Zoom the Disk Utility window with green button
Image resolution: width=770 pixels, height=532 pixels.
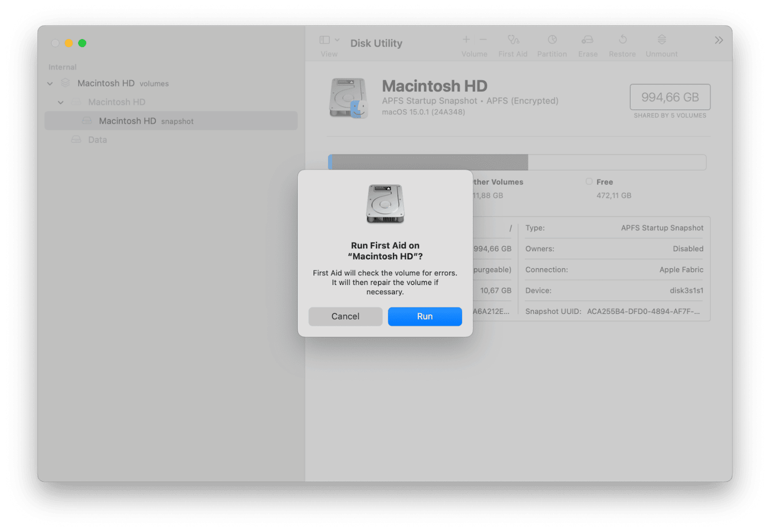point(82,43)
